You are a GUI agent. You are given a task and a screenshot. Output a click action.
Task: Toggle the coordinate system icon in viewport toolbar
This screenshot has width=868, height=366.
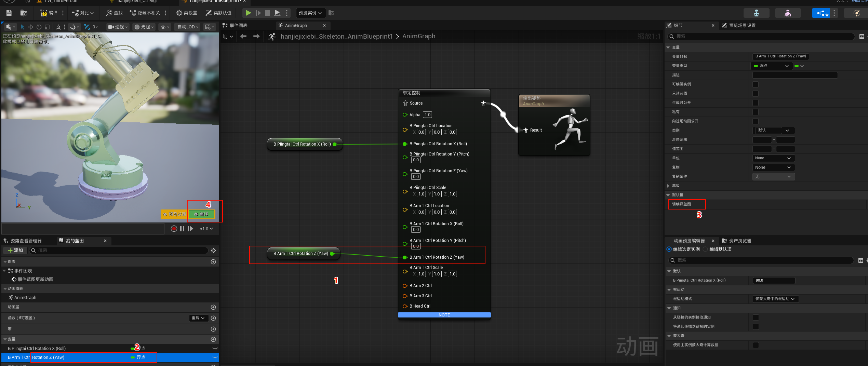[x=58, y=27]
